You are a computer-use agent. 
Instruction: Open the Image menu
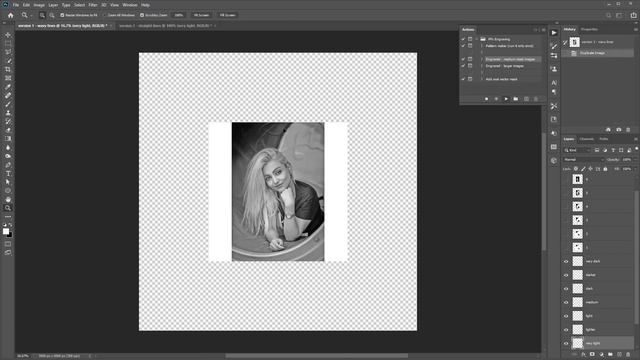click(x=39, y=5)
